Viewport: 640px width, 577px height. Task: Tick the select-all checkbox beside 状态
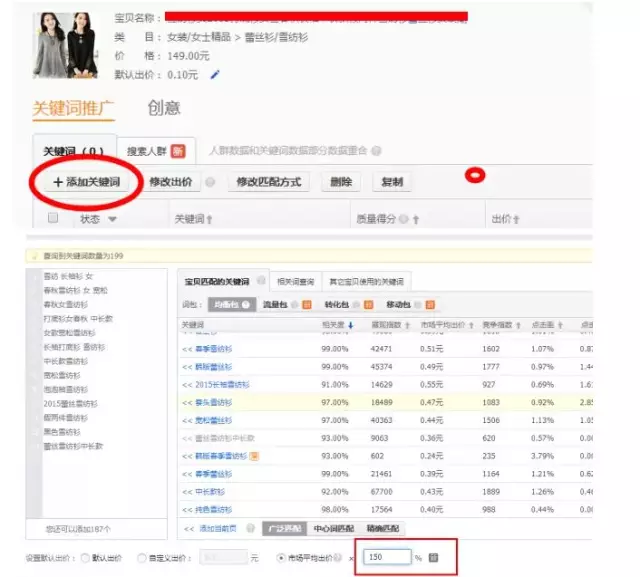(53, 218)
